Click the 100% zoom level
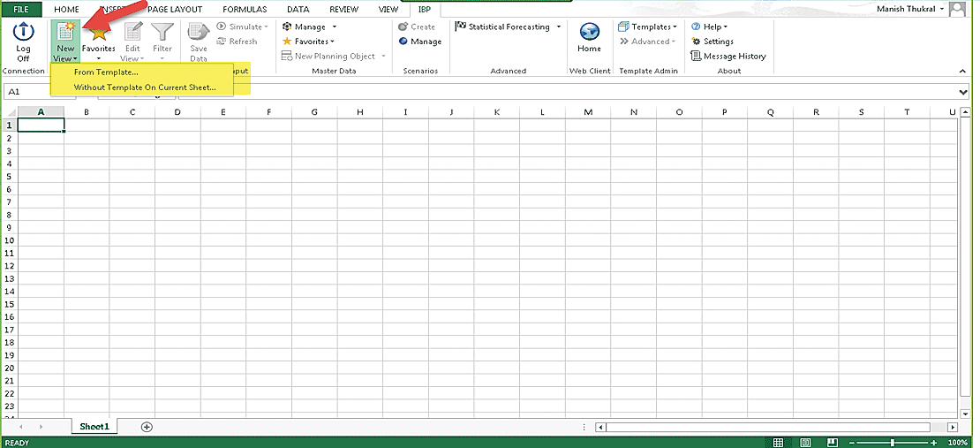The width and height of the screenshot is (980, 448). [958, 443]
